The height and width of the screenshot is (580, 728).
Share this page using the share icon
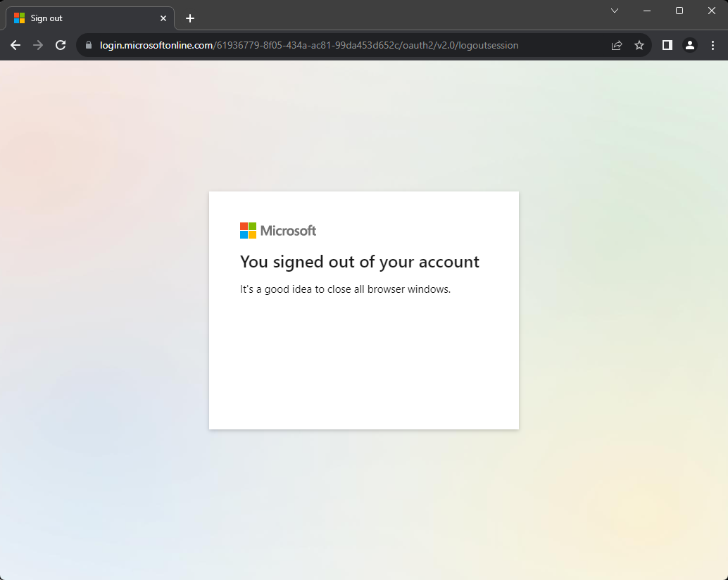tap(617, 45)
